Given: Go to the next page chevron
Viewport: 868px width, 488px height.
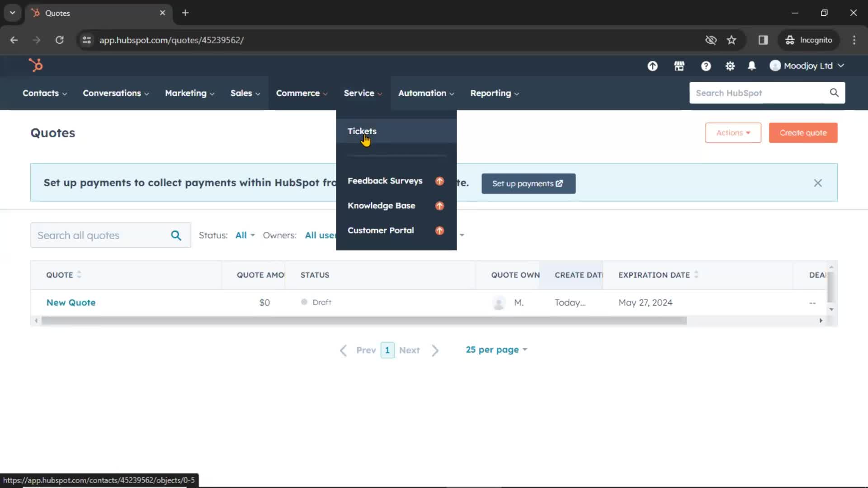Looking at the screenshot, I should point(435,351).
